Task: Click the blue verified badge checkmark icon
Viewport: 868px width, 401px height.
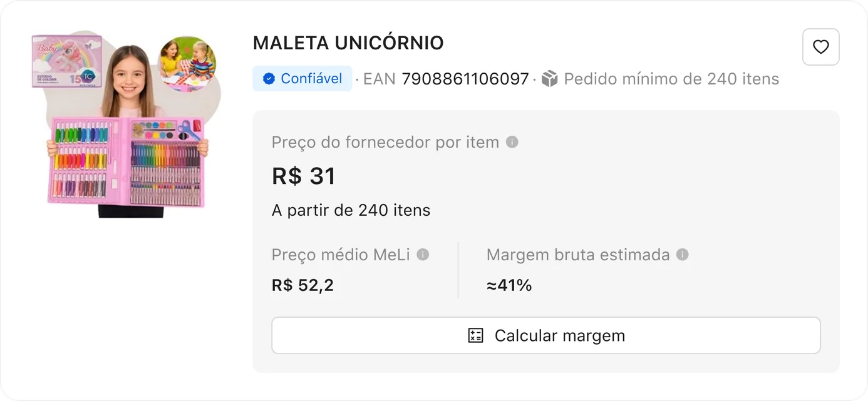Action: 269,79
